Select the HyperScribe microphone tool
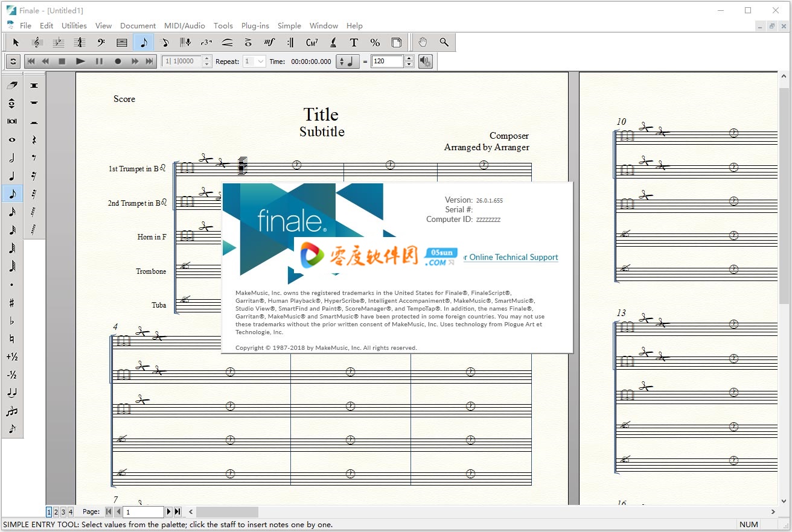 [x=185, y=42]
